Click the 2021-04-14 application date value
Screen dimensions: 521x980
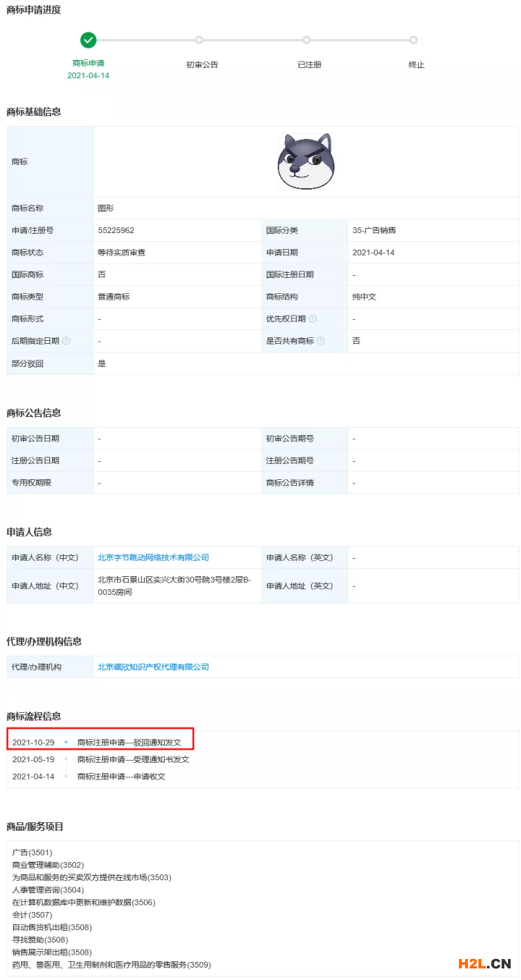[x=373, y=253]
